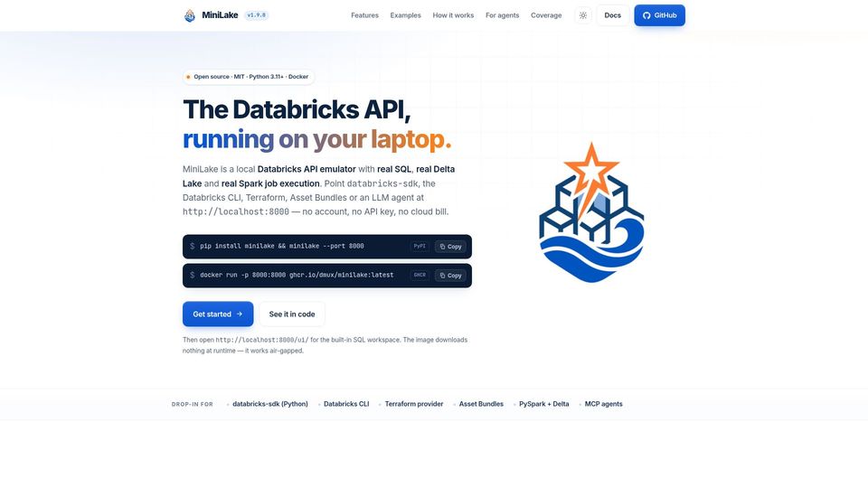Click PySpark + Delta in drop-in list
Image resolution: width=868 pixels, height=488 pixels.
544,404
